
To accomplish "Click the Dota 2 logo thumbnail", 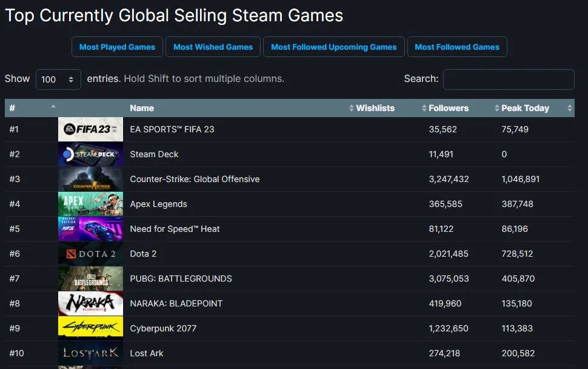I will (x=90, y=254).
